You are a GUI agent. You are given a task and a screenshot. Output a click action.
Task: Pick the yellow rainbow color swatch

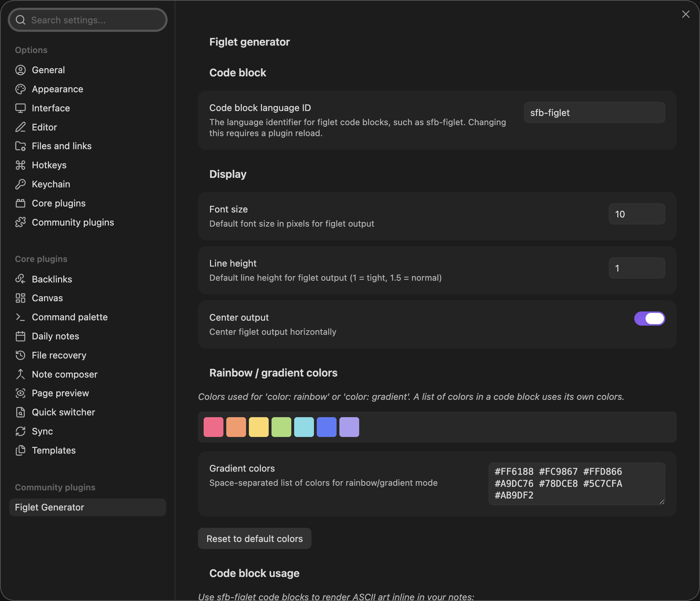[259, 427]
